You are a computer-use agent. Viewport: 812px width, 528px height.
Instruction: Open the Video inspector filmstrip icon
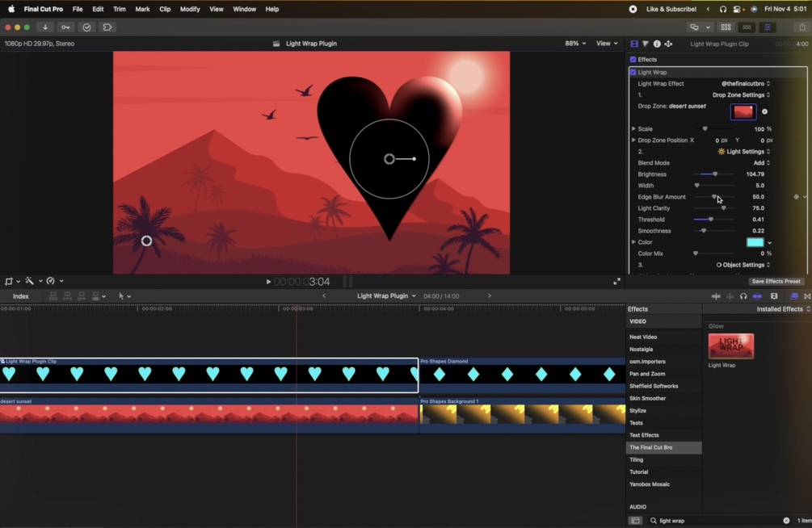(634, 44)
